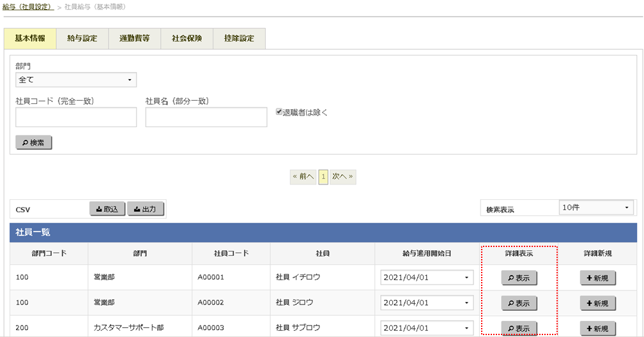Viewport: 644px width, 337px height.
Task: Click the CSV 取込 import button
Action: (107, 209)
